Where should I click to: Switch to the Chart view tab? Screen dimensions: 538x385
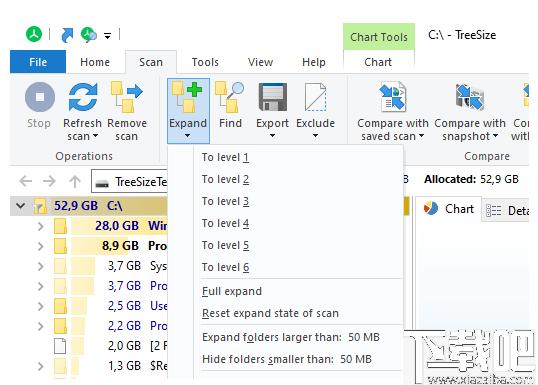448,209
